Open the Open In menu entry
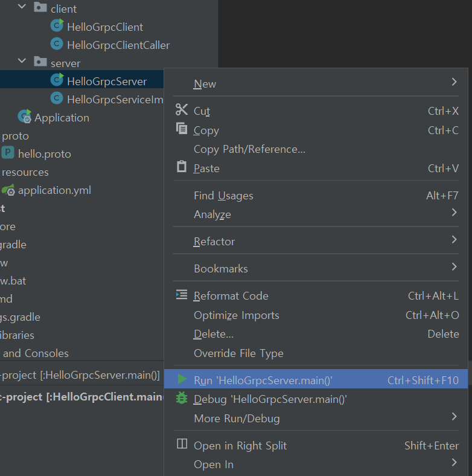 click(316, 465)
